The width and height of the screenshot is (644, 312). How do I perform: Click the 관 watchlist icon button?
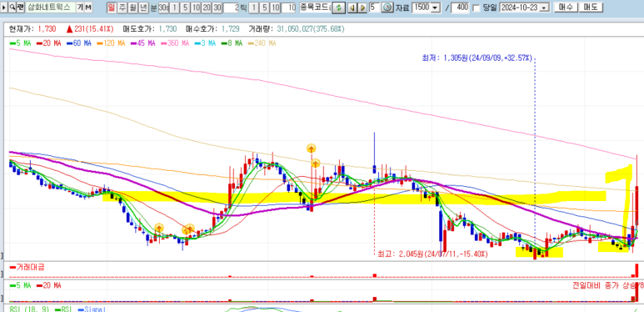coord(20,8)
